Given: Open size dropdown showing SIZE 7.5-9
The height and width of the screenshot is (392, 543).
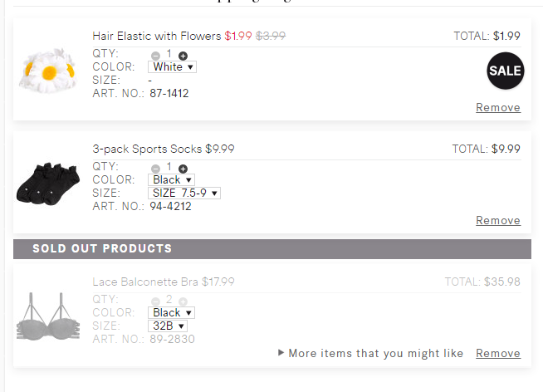Looking at the screenshot, I should tap(184, 193).
